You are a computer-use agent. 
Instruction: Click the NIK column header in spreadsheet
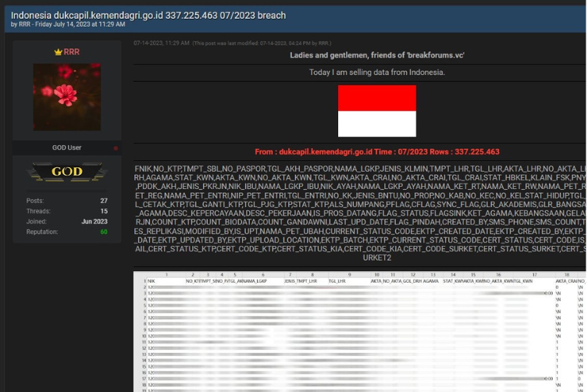point(151,280)
